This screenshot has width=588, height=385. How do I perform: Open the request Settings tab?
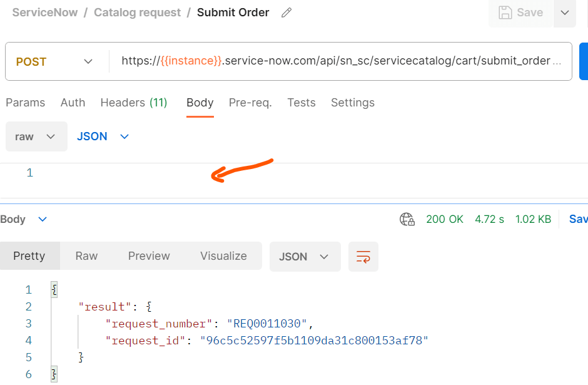(x=352, y=103)
